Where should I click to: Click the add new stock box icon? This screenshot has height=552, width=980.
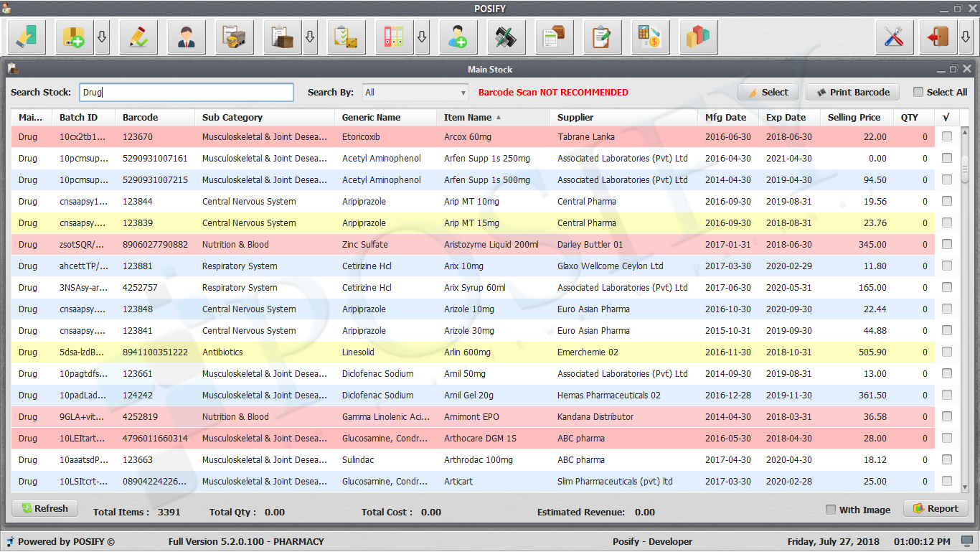(x=75, y=37)
